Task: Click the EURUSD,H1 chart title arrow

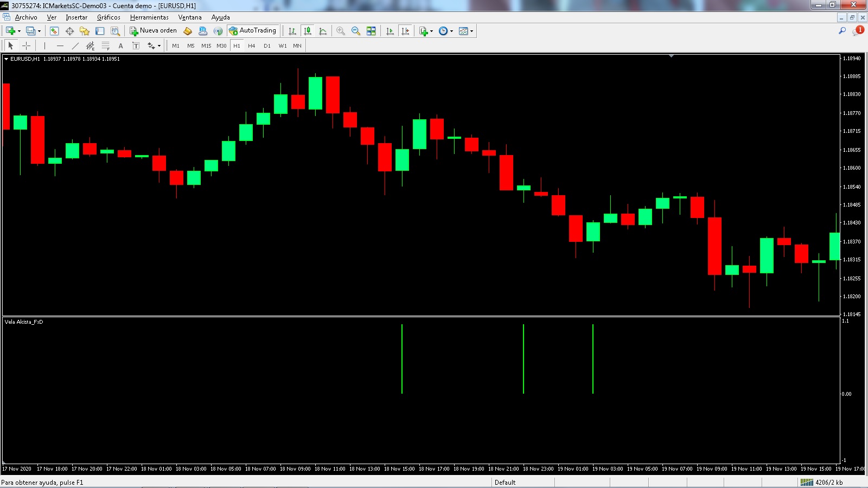Action: coord(7,59)
